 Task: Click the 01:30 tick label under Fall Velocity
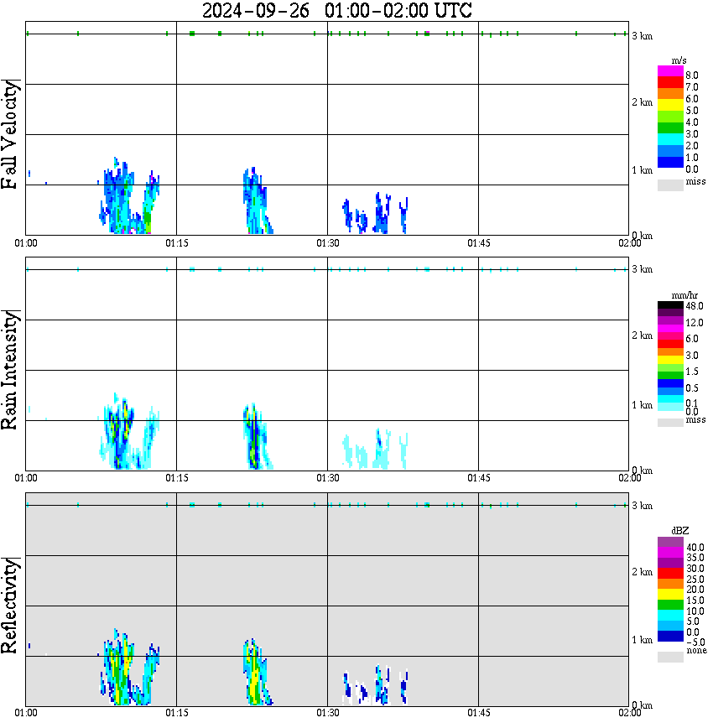tap(328, 243)
